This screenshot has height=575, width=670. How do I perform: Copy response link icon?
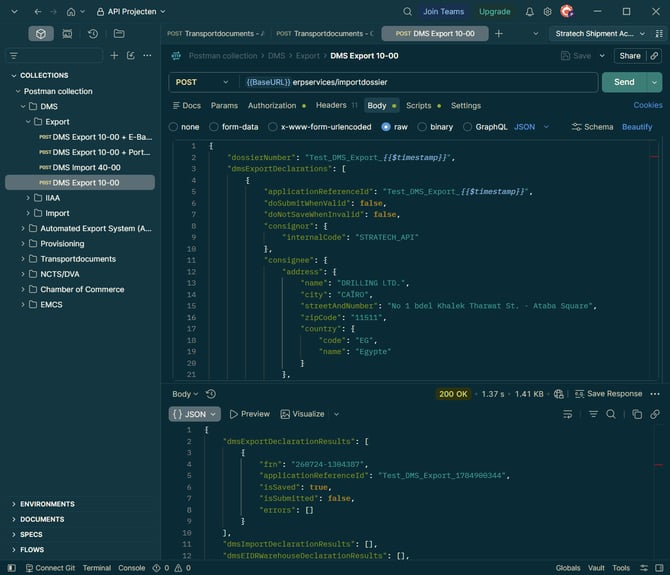pos(655,414)
